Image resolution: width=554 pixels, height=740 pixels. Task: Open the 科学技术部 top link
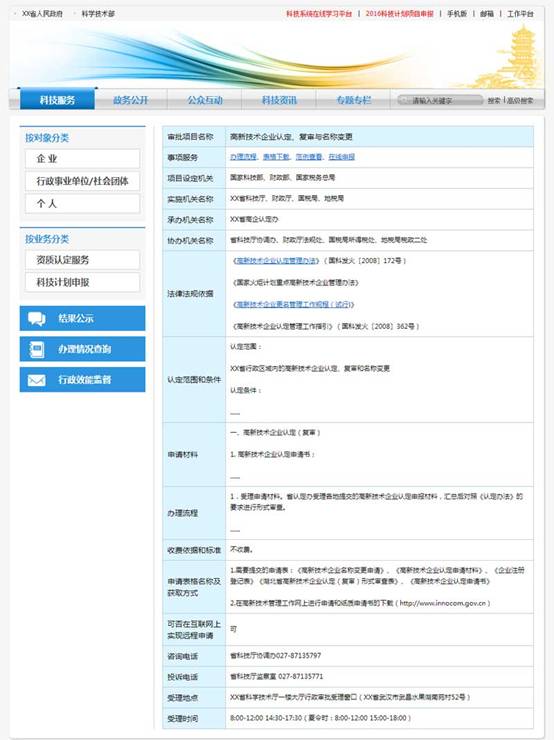98,14
